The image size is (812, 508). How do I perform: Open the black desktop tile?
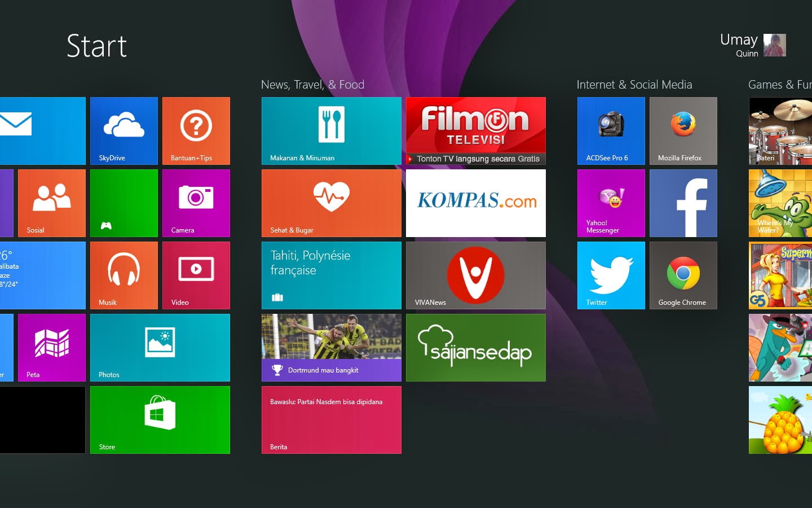pos(42,420)
